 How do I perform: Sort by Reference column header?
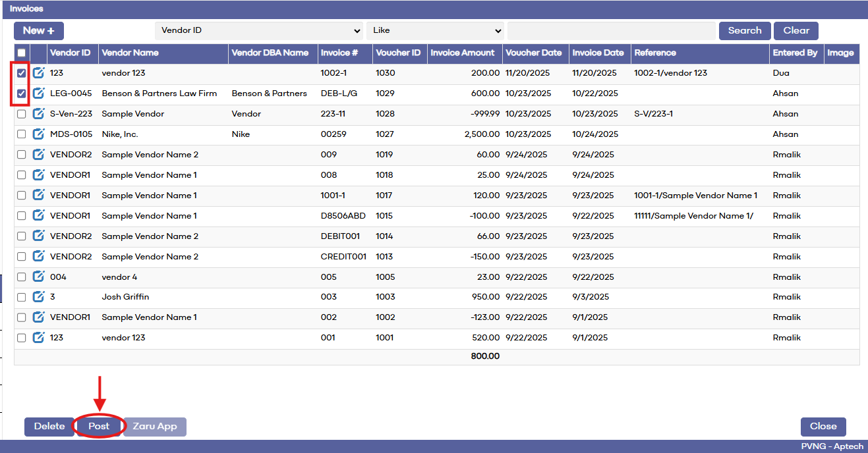(x=655, y=53)
